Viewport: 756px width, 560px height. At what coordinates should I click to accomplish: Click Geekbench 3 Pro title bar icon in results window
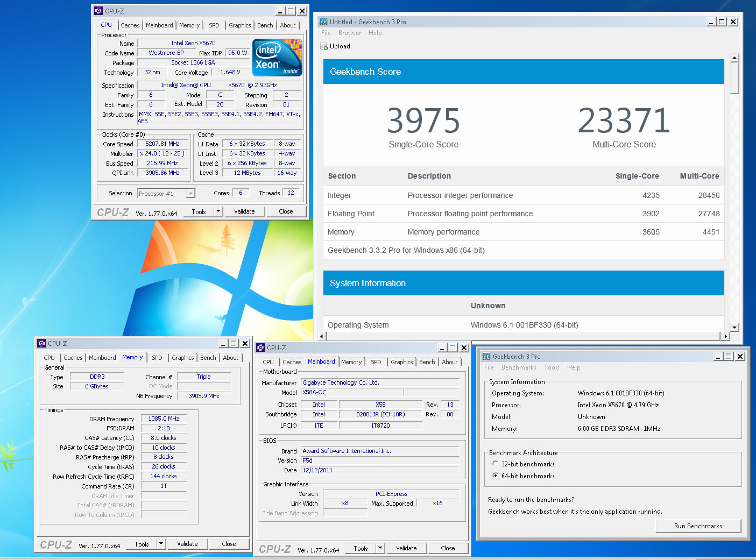[x=323, y=22]
